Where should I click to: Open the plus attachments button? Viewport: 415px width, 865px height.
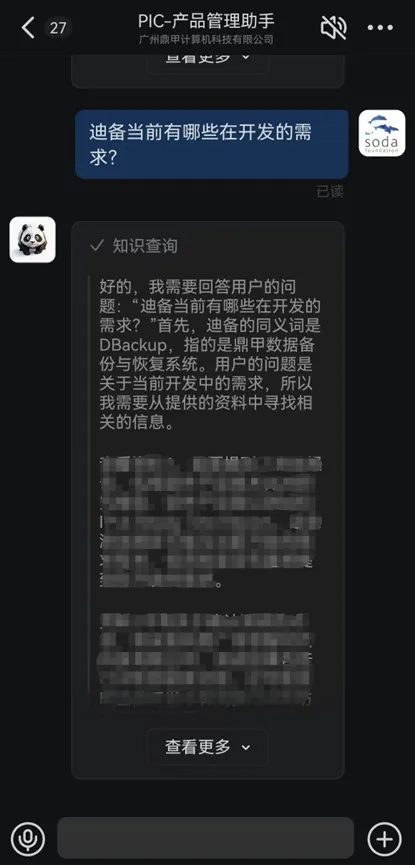[385, 839]
